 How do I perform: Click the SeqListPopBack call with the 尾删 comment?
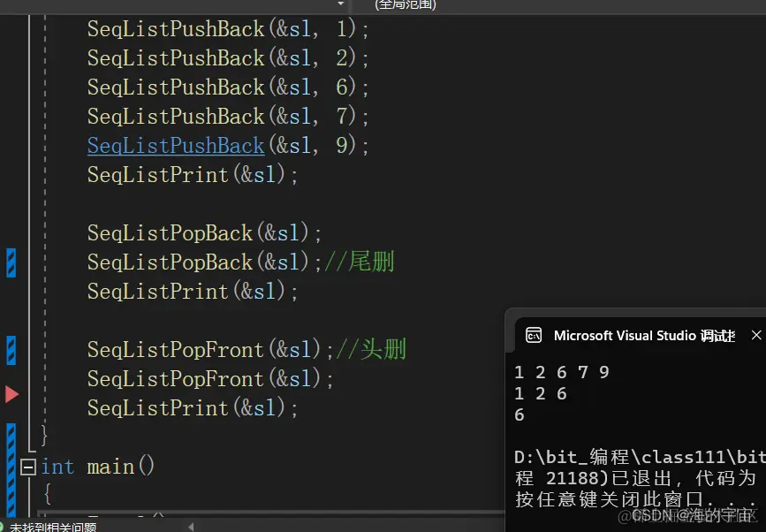[205, 262]
